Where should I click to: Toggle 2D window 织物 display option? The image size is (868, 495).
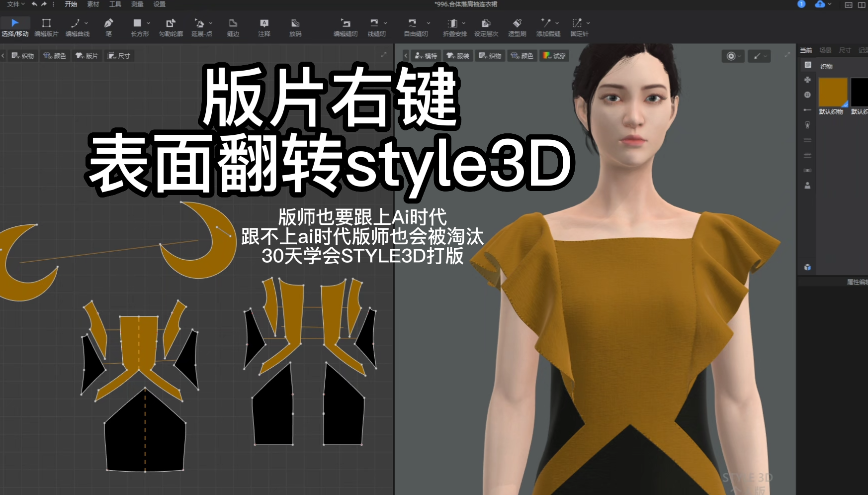coord(23,56)
